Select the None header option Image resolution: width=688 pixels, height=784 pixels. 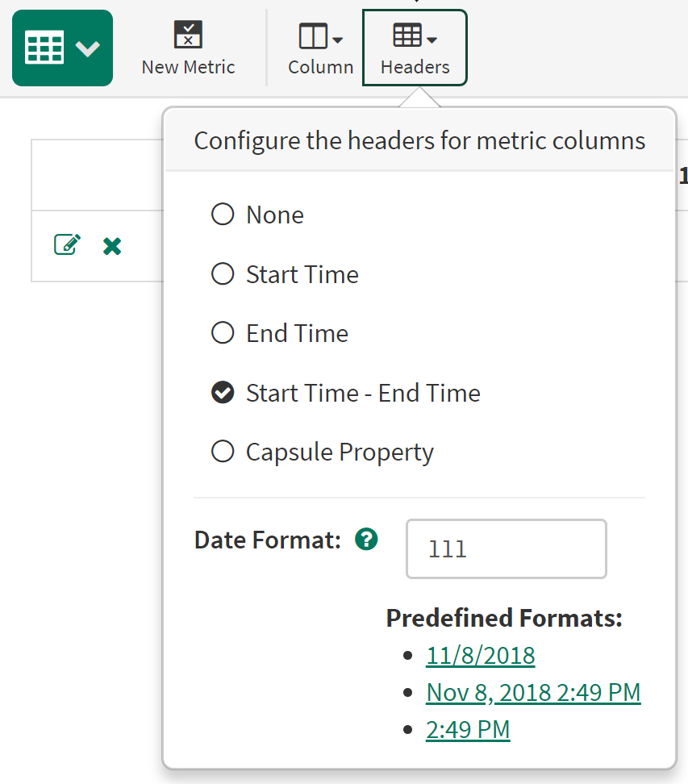(x=223, y=215)
